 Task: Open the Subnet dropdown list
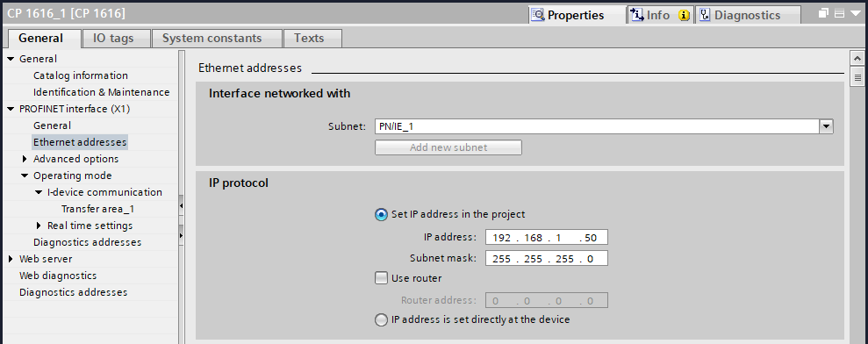coord(827,127)
